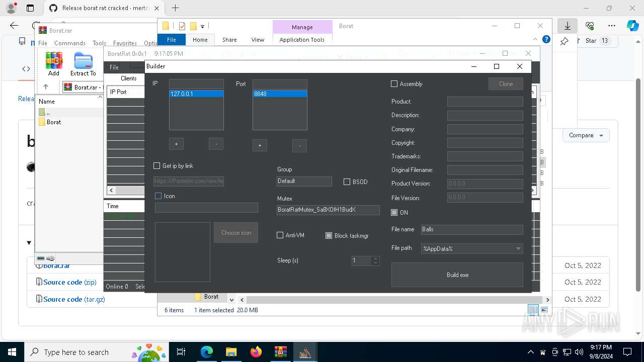Open File Explorer from the taskbar
The width and height of the screenshot is (644, 362).
click(x=231, y=352)
